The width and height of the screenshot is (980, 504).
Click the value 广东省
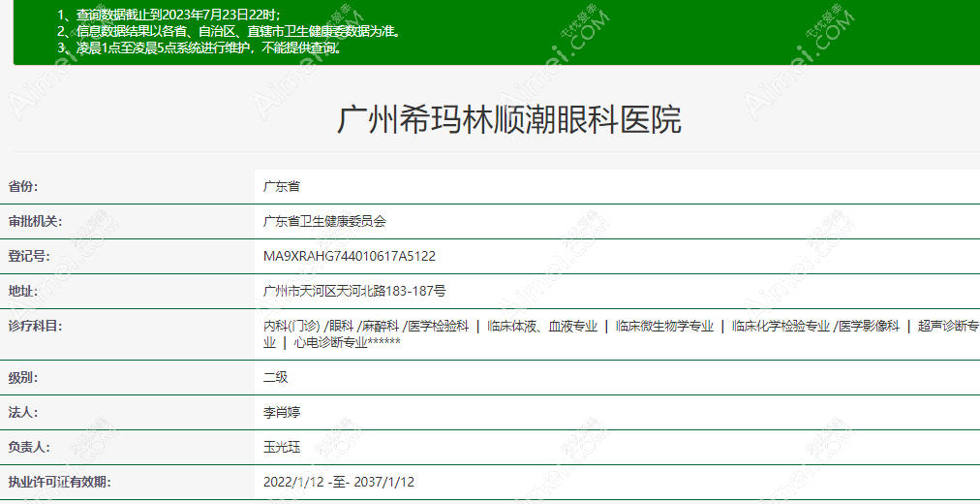(x=281, y=186)
